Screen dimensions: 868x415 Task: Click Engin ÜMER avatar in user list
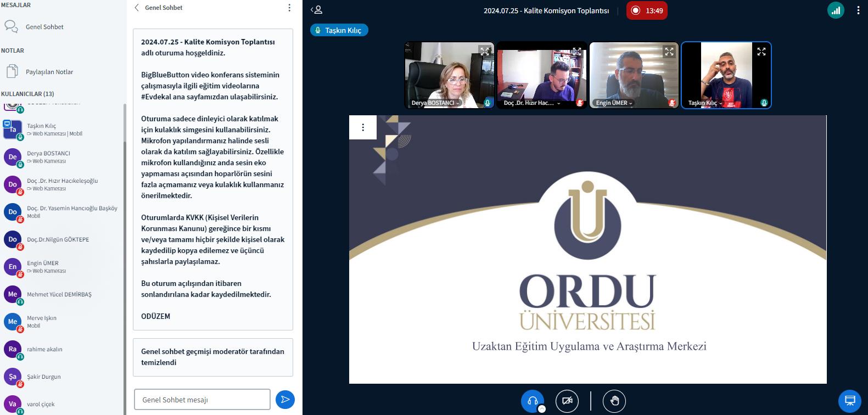[12, 267]
